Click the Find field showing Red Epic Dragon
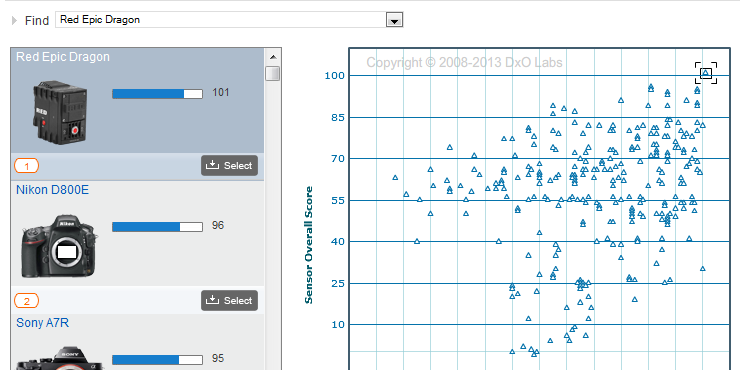Screen dimensions: 740x370 click(229, 20)
